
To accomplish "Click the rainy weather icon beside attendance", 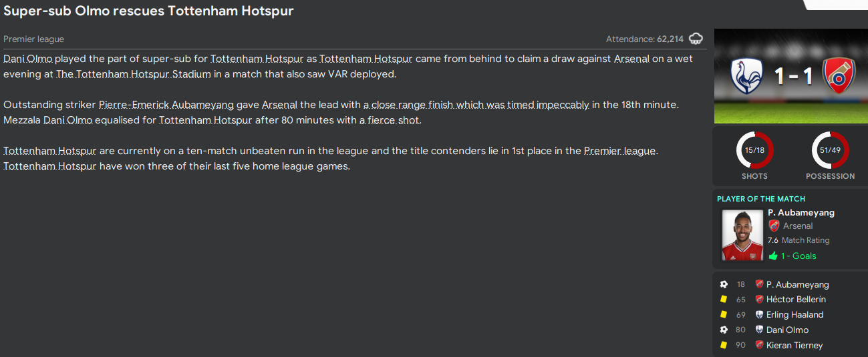I will pos(696,39).
